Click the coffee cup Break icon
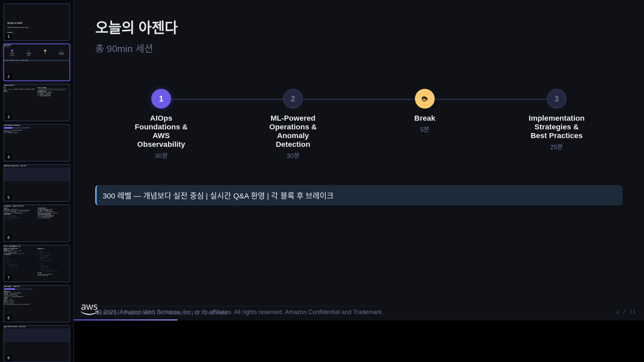This screenshot has width=644, height=362. coord(424,99)
